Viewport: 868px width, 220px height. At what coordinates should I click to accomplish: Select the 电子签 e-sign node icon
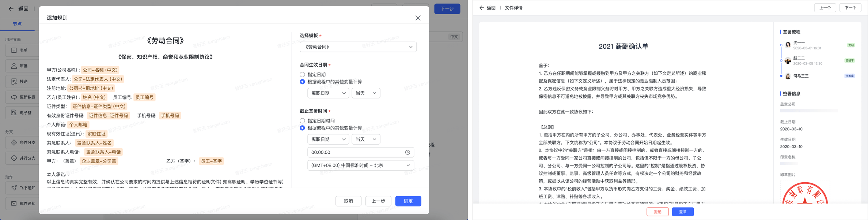click(14, 112)
